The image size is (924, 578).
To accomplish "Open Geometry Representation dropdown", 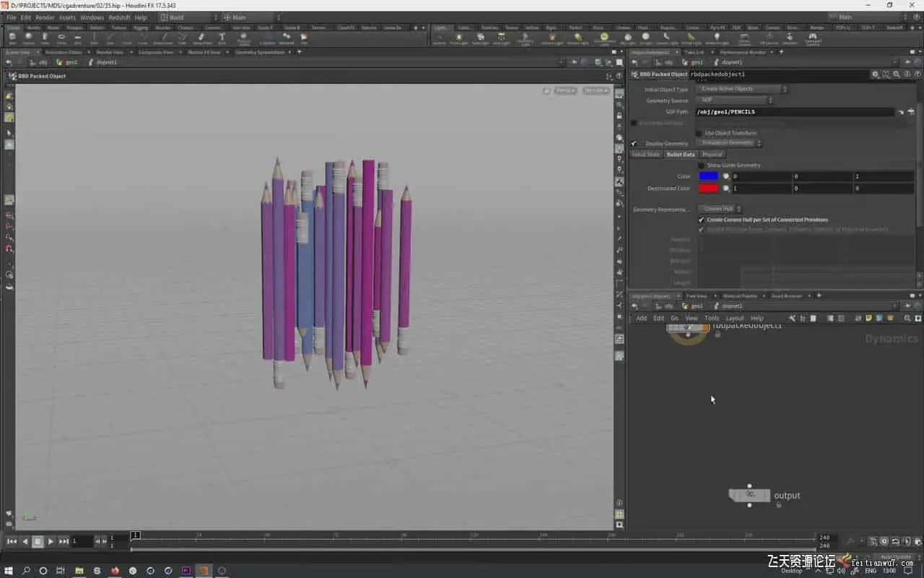I will [720, 209].
